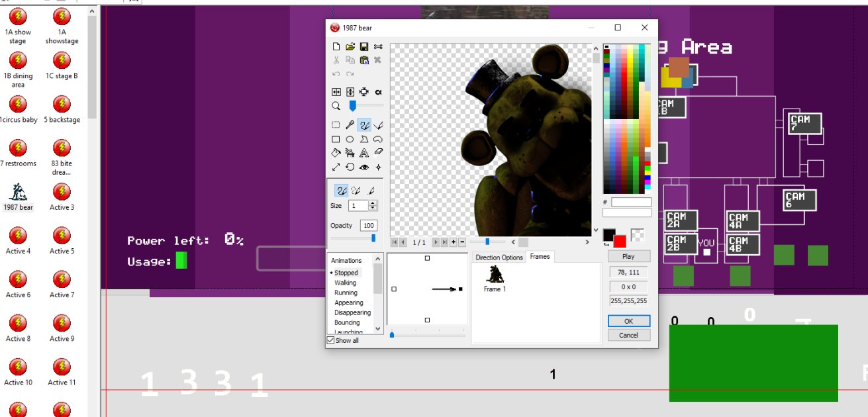Select the Color picker eyedropper tool
Screen dimensions: 868x417
click(x=350, y=124)
